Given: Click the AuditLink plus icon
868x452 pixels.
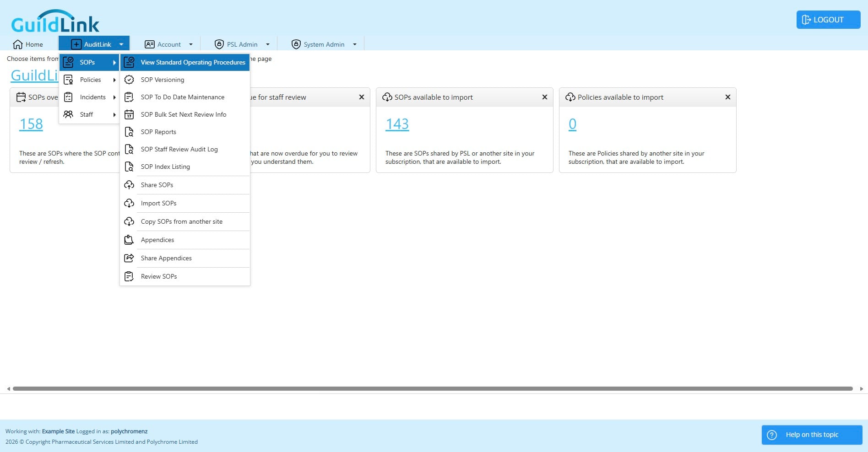Looking at the screenshot, I should (x=76, y=44).
